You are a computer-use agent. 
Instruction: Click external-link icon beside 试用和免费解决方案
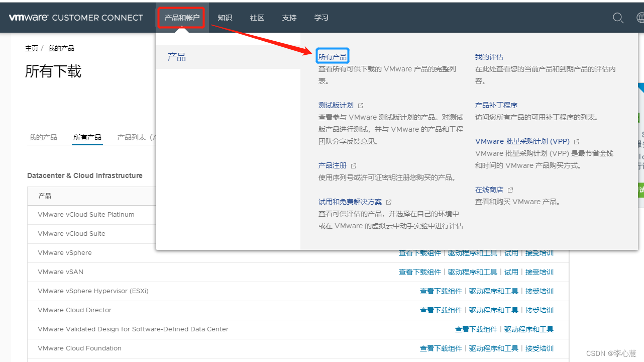[389, 202]
